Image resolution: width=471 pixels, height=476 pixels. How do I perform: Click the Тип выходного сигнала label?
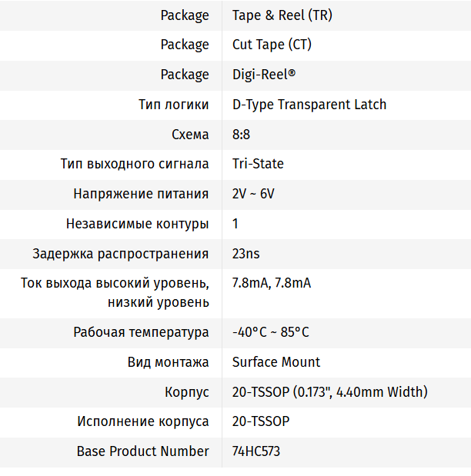tap(135, 164)
